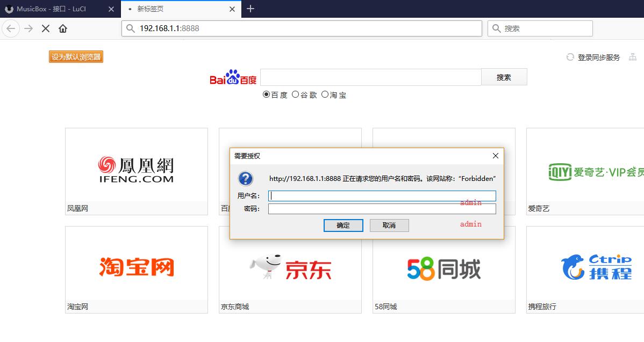Viewport: 644px width, 342px height.
Task: Click the Baidu logo
Action: (x=233, y=77)
